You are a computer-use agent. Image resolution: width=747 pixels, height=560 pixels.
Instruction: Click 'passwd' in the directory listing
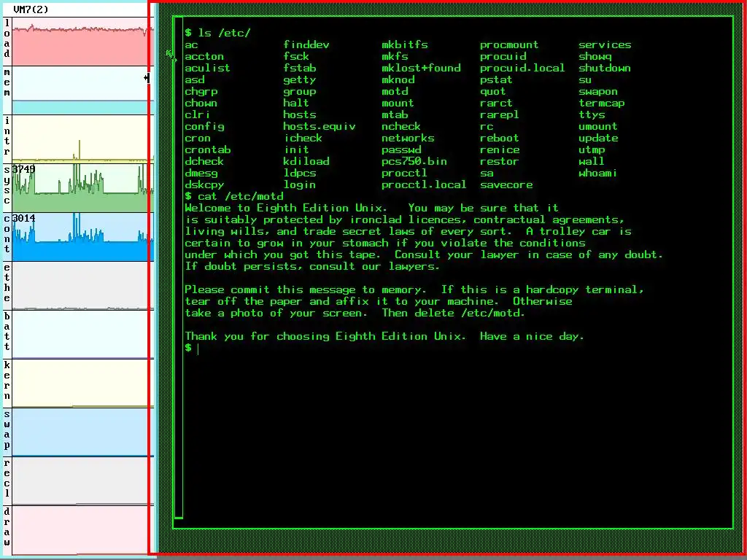[402, 149]
